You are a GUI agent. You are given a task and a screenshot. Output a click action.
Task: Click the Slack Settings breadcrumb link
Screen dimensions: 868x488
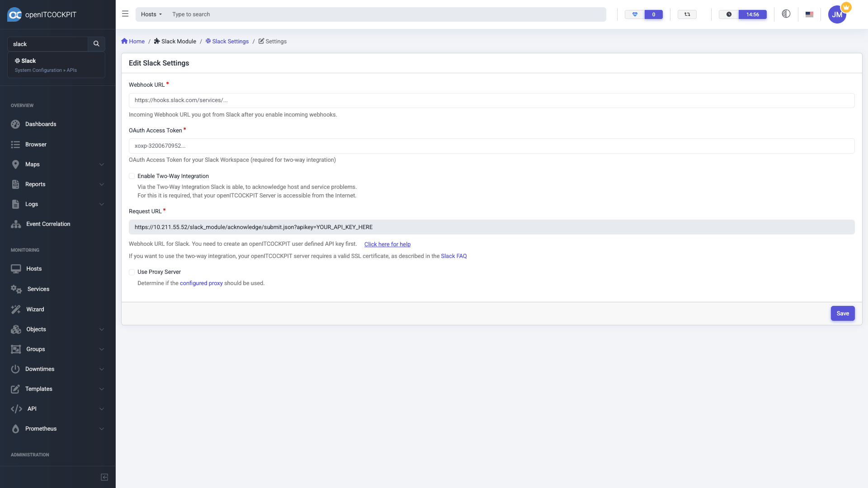(227, 42)
